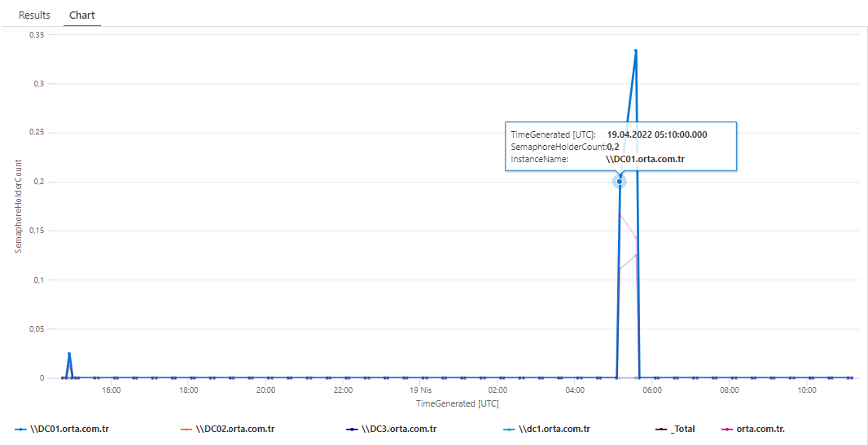The height and width of the screenshot is (445, 868).
Task: Click the SemaphoreHolderCount y-axis title
Action: click(x=18, y=206)
